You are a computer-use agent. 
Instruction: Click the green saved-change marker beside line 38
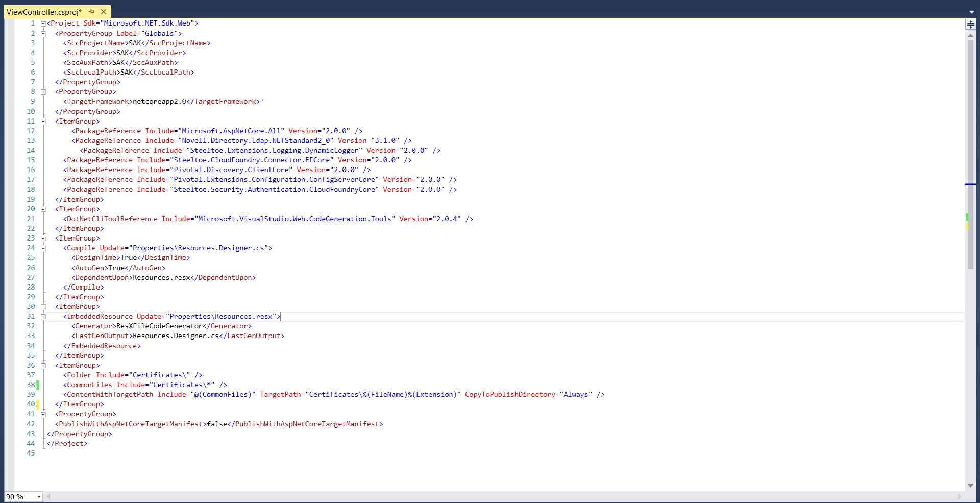(37, 385)
